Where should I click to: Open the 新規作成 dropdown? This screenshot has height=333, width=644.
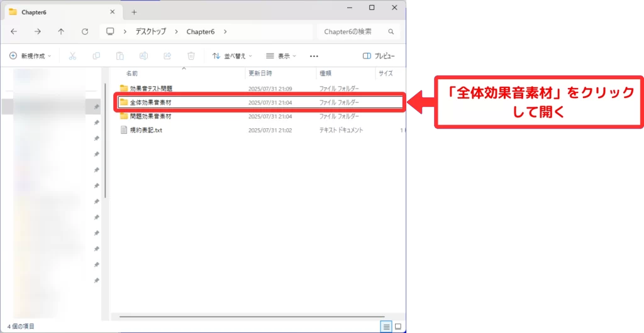[30, 56]
